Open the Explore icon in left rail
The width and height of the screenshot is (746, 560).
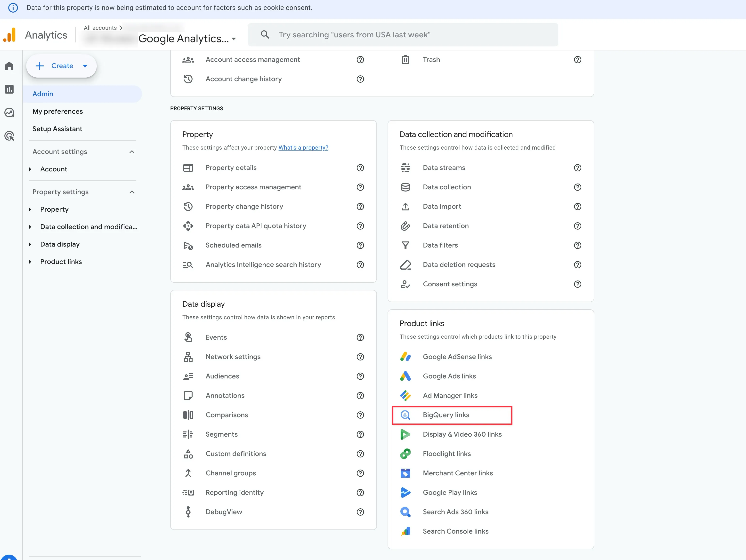click(x=9, y=113)
